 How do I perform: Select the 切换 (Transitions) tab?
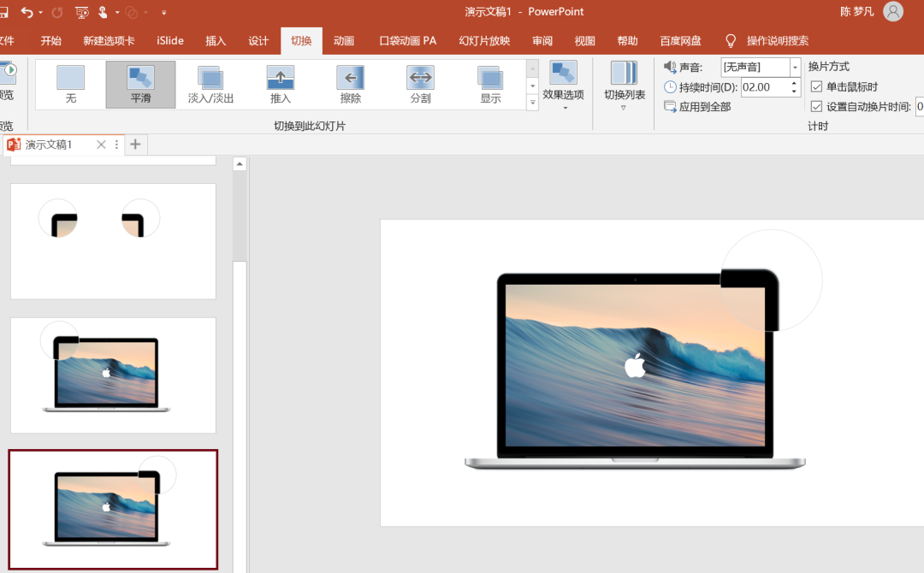point(301,41)
